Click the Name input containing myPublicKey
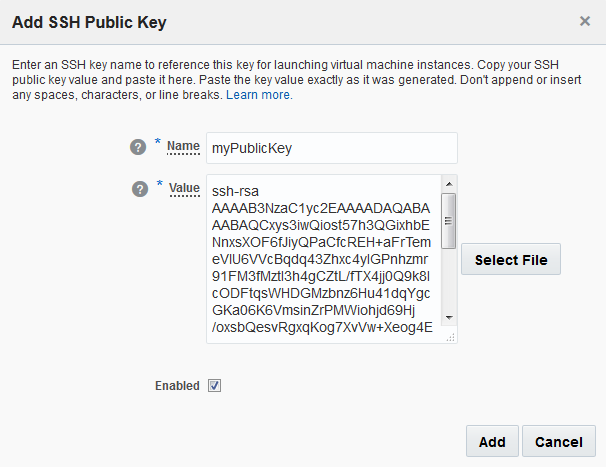 (331, 148)
